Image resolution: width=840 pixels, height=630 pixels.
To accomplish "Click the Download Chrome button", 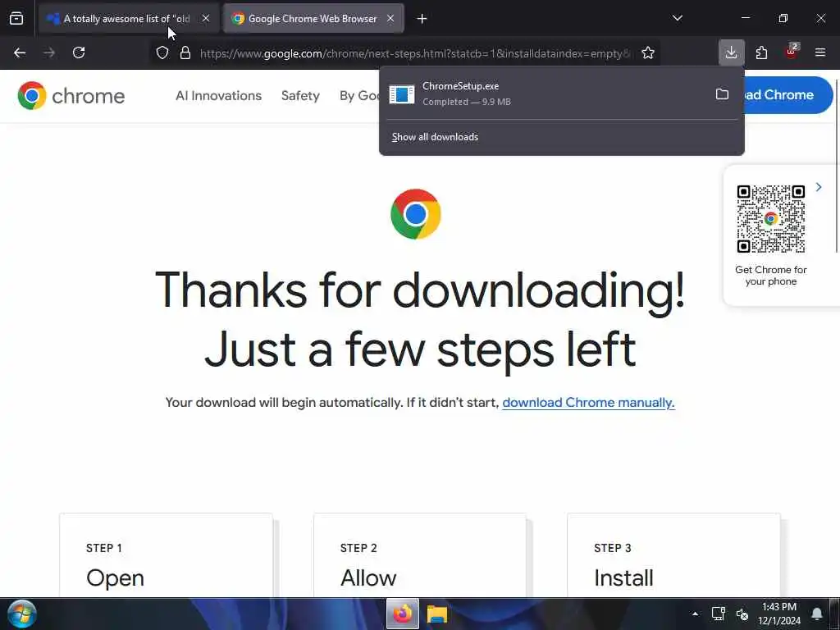I will pos(788,95).
